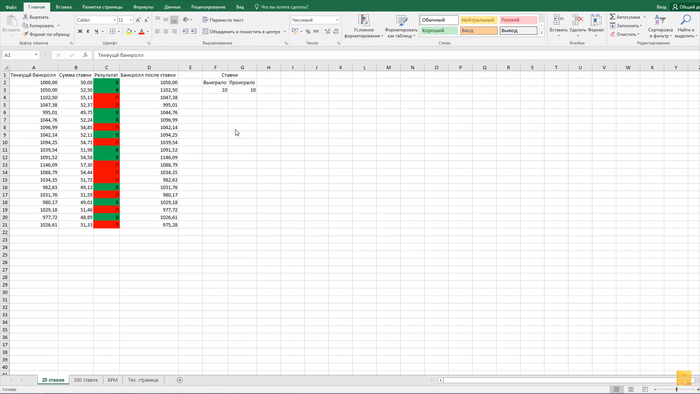The height and width of the screenshot is (394, 700).
Task: Click the decrease indent icon
Action: click(185, 32)
